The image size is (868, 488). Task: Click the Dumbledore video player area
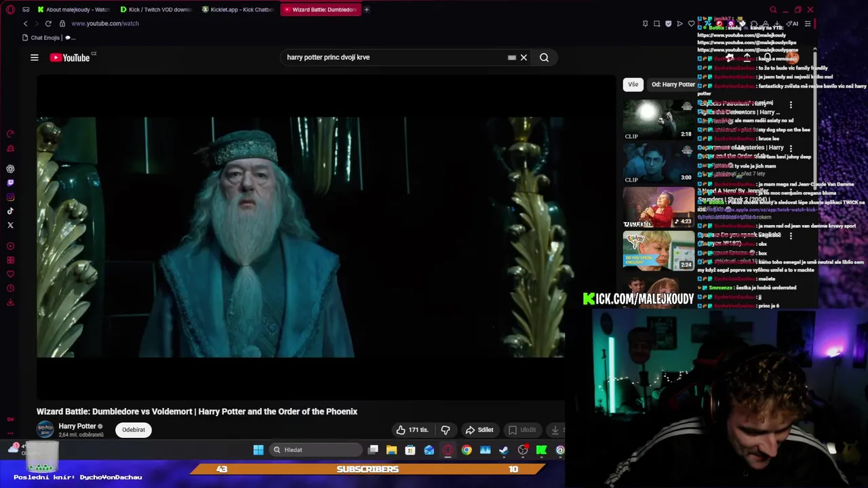[x=300, y=237]
